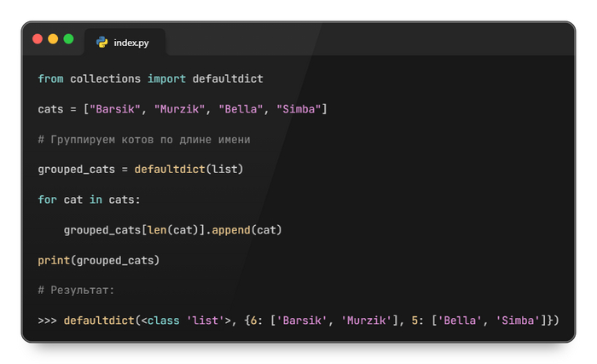
Task: Click the yellow minimize window button
Action: 53,39
